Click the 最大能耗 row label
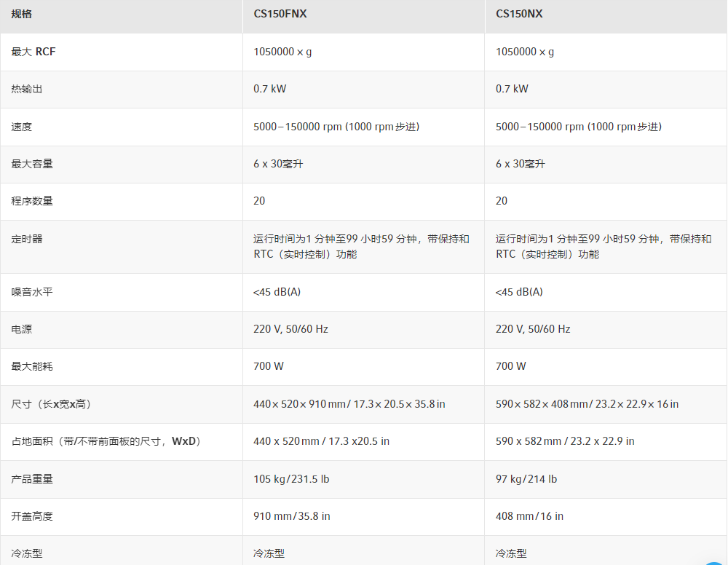 point(32,366)
